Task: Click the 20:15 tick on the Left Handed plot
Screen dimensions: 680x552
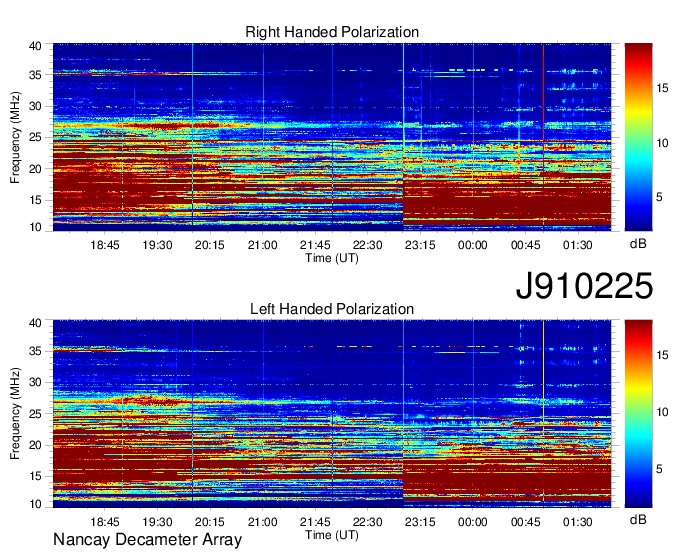Action: pos(210,522)
